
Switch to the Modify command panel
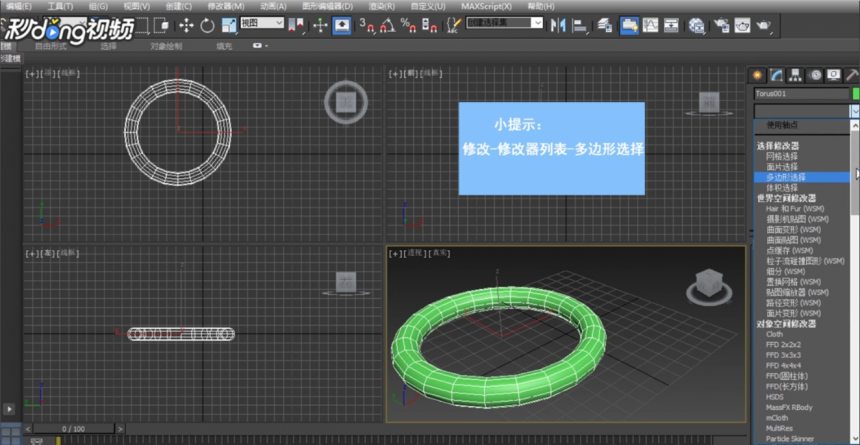[x=776, y=75]
